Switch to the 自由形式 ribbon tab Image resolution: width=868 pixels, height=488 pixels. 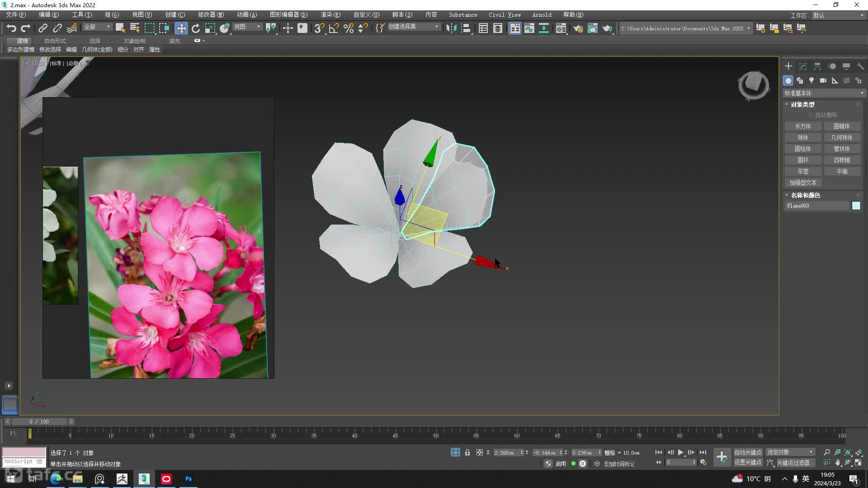point(55,41)
